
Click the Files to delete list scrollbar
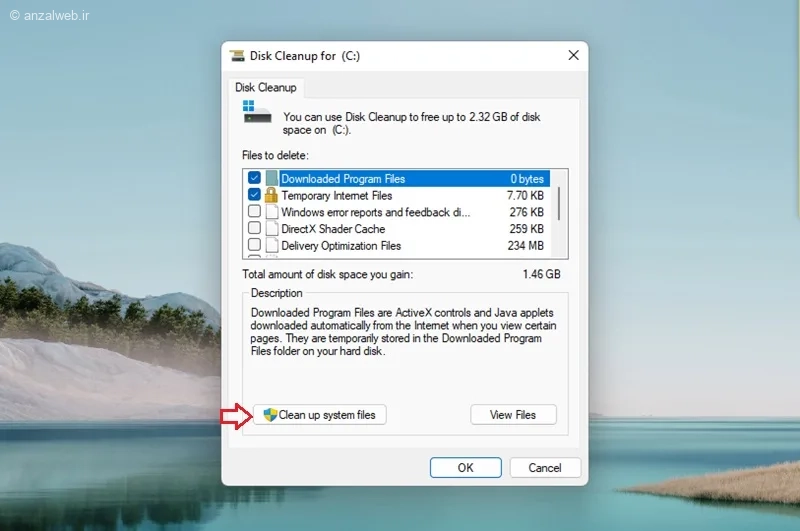point(559,214)
